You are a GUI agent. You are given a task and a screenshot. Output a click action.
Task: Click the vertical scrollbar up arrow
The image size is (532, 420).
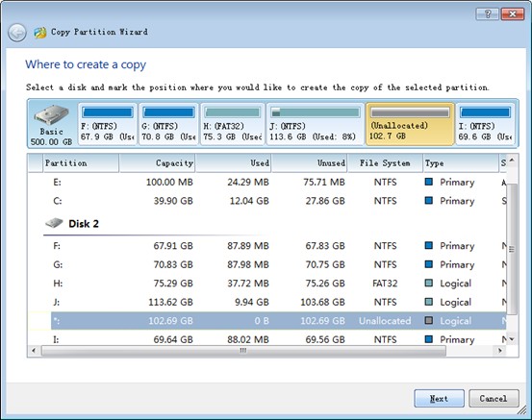click(512, 160)
